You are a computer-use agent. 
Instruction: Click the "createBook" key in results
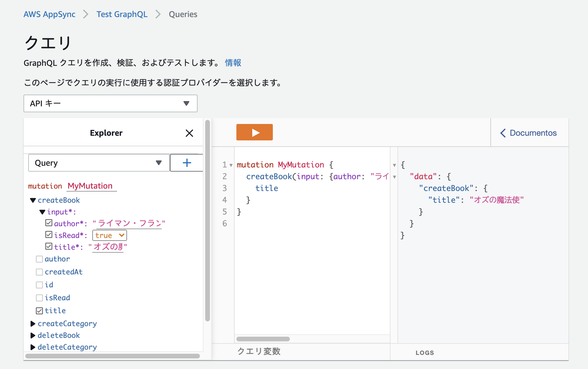[446, 188]
